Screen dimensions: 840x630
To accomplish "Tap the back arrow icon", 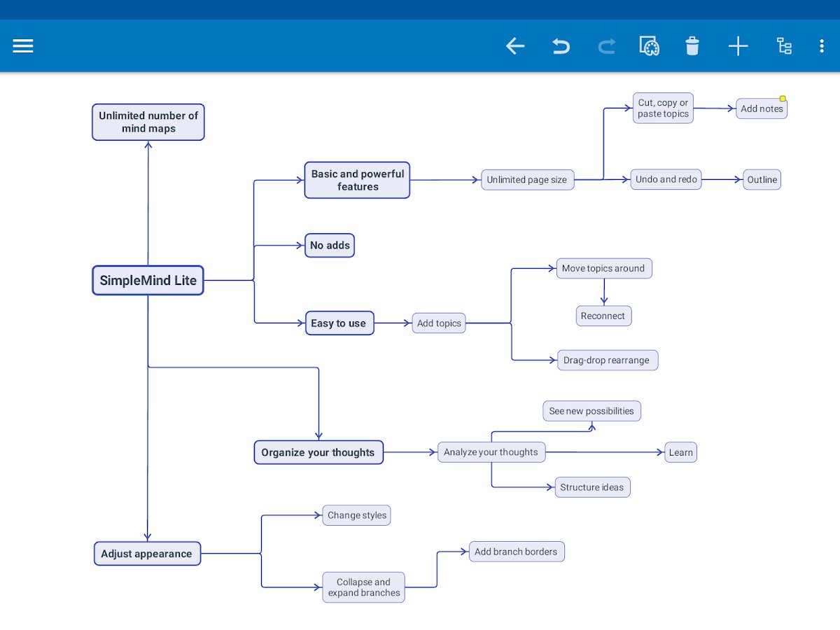I will 515,46.
